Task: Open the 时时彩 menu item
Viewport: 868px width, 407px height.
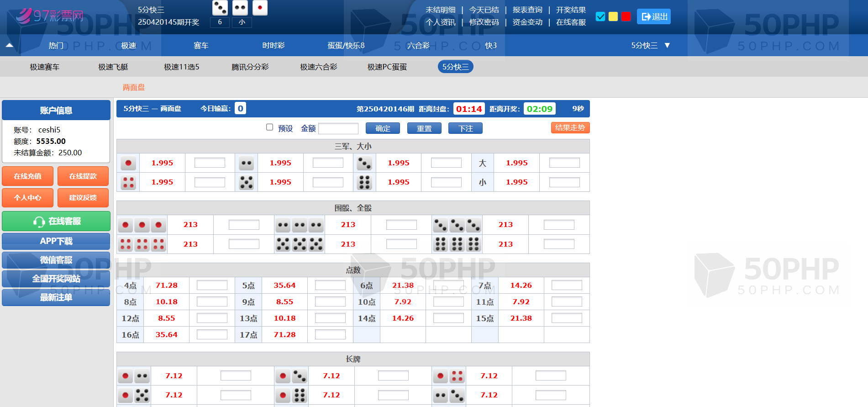Action: [x=273, y=45]
